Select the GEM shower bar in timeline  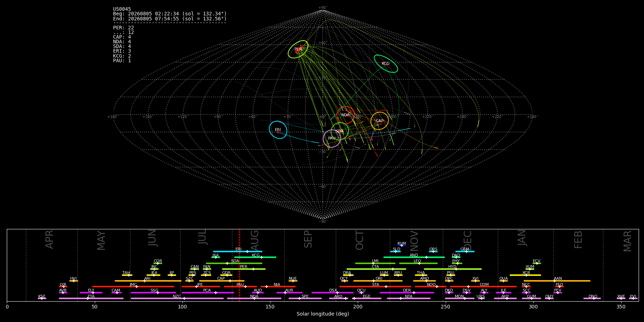coord(465,252)
